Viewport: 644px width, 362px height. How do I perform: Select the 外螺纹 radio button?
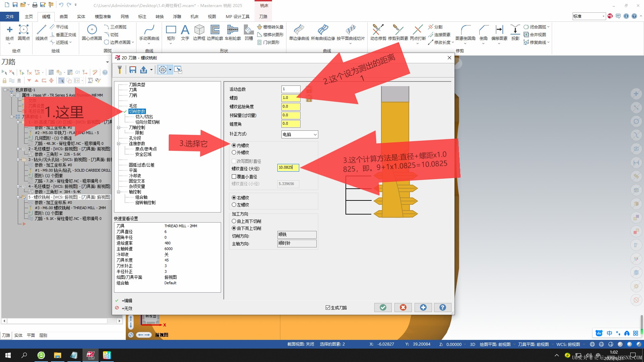(x=234, y=153)
